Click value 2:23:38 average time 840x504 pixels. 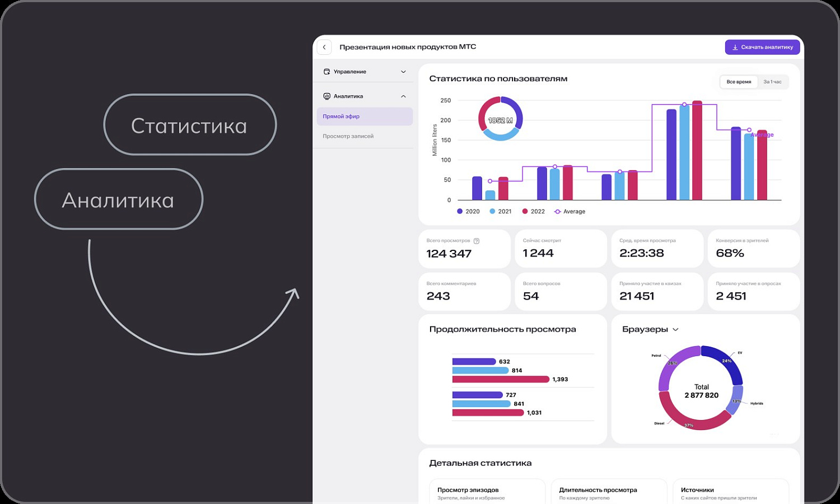tap(642, 253)
